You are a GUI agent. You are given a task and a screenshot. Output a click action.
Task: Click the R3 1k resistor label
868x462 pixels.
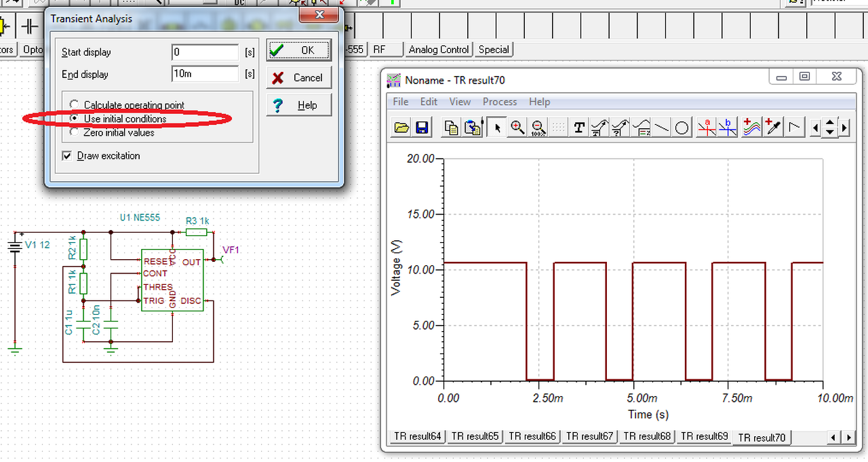tap(198, 220)
